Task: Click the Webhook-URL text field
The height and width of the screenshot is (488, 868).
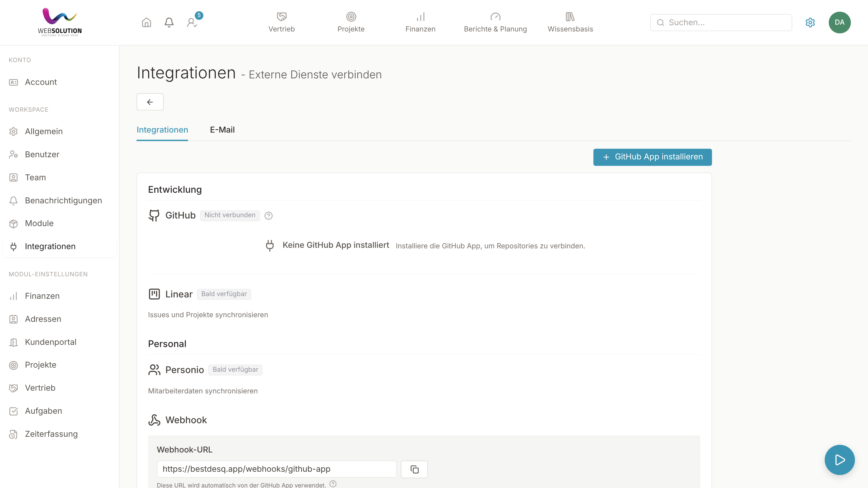Action: pyautogui.click(x=276, y=469)
